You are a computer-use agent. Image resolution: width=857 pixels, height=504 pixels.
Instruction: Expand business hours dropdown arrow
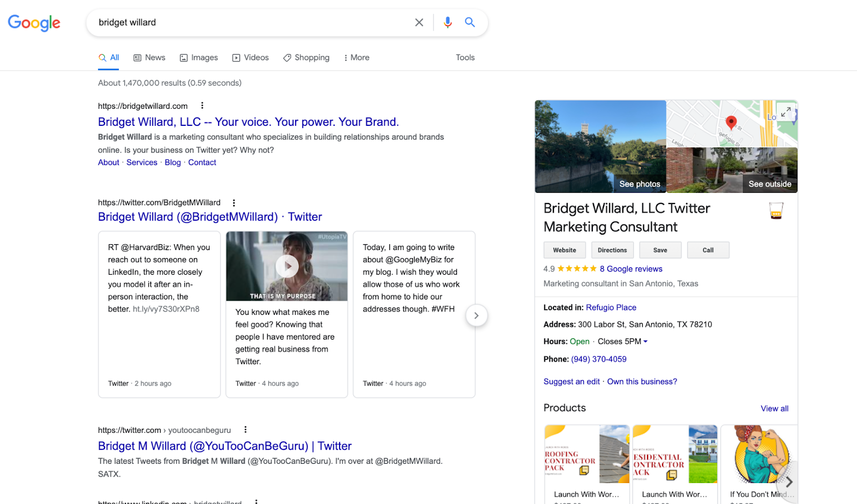[645, 341]
